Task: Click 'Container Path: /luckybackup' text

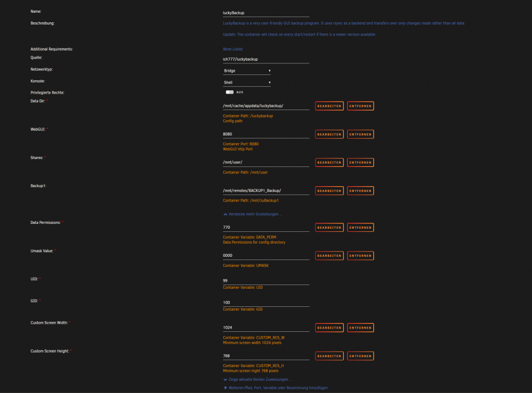Action: [248, 116]
